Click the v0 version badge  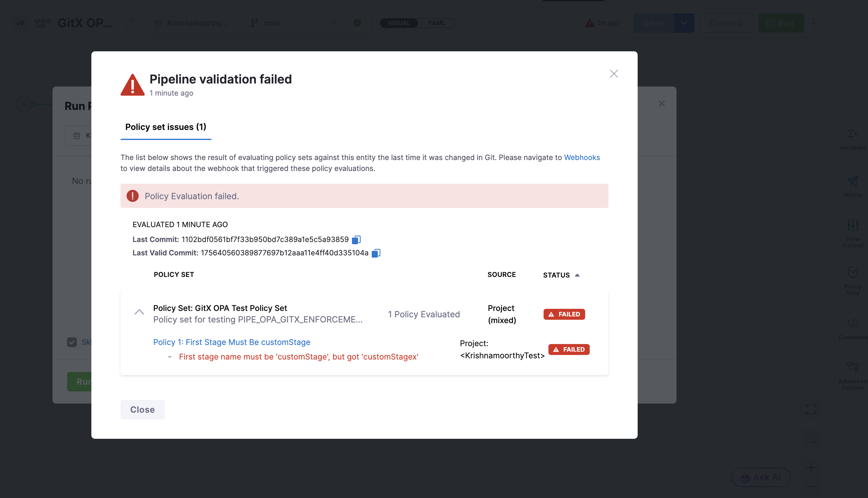20,23
